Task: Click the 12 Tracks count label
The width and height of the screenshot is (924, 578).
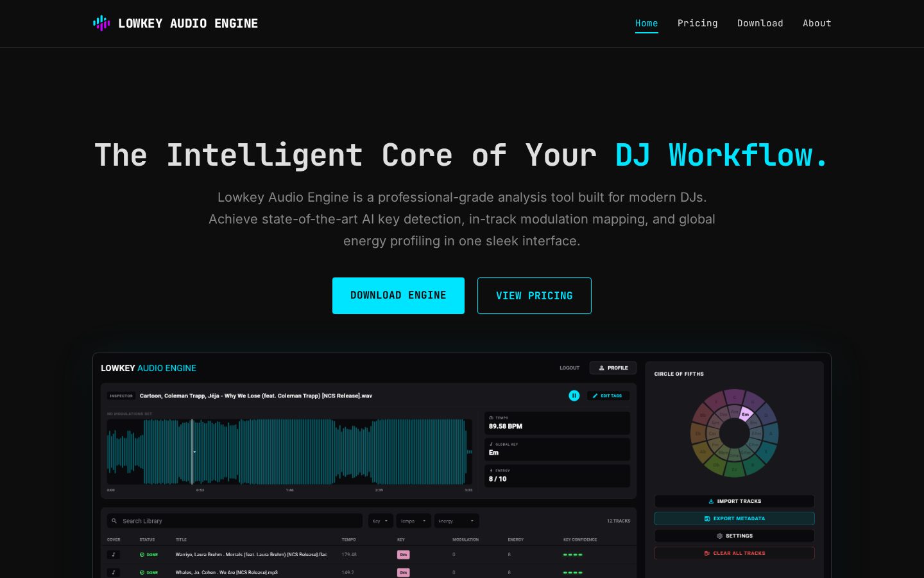Action: 619,521
